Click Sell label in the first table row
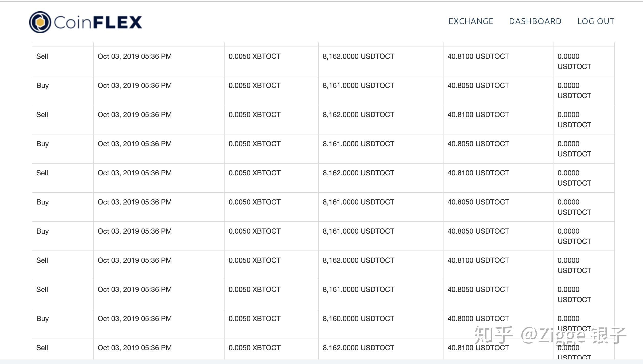The width and height of the screenshot is (643, 364). click(x=42, y=56)
